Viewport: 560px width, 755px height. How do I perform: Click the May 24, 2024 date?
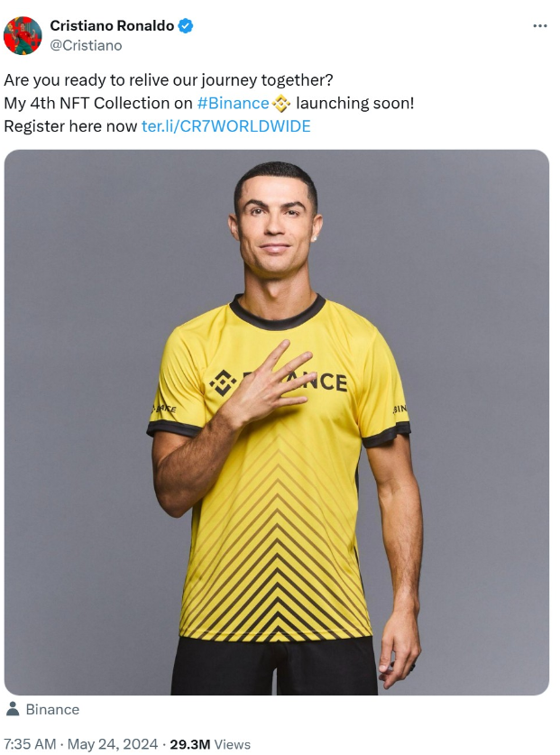pyautogui.click(x=113, y=744)
